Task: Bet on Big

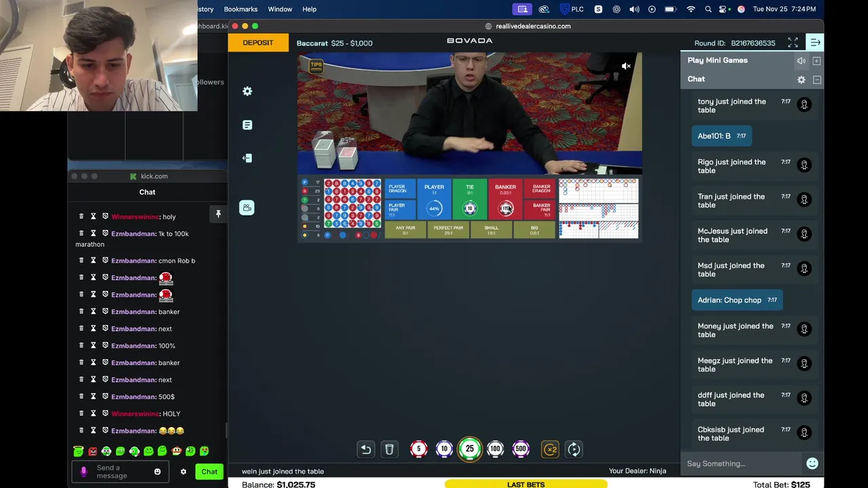Action: point(534,230)
